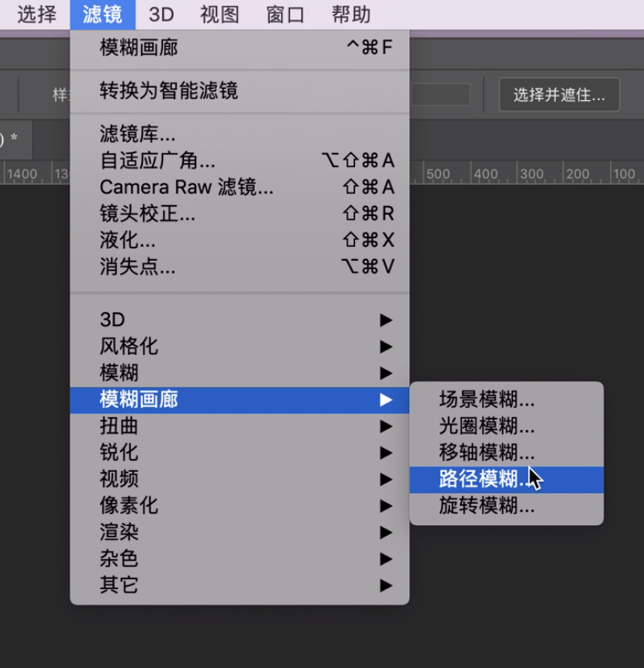Pick 移轴模糊... in the submenu
The width and height of the screenshot is (644, 668).
[x=487, y=453]
